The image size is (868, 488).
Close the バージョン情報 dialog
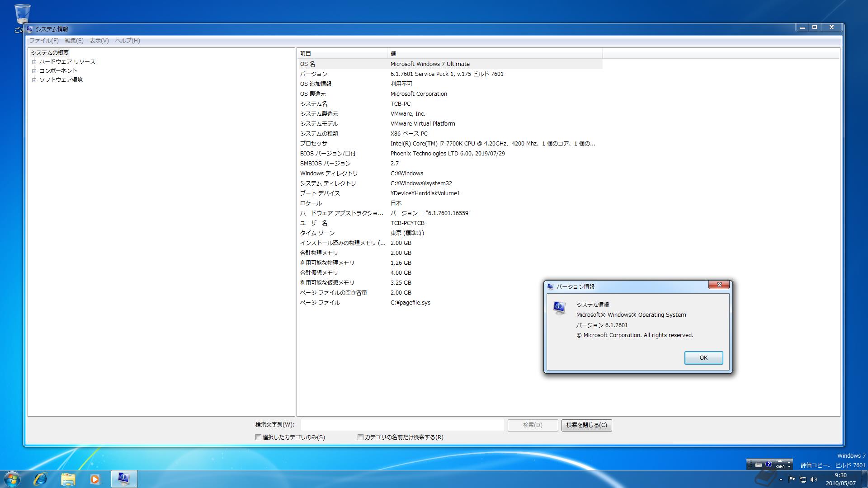718,285
